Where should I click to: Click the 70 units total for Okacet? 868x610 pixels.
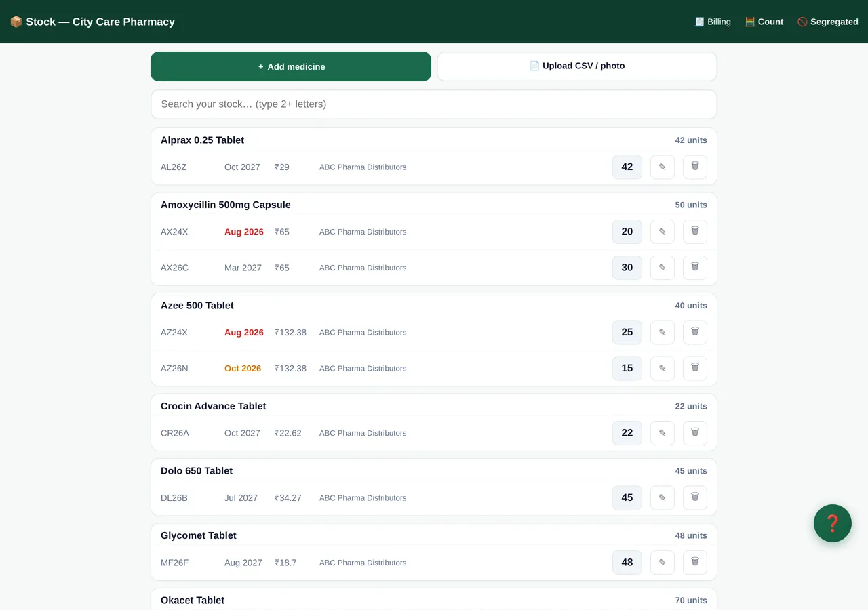click(x=691, y=601)
